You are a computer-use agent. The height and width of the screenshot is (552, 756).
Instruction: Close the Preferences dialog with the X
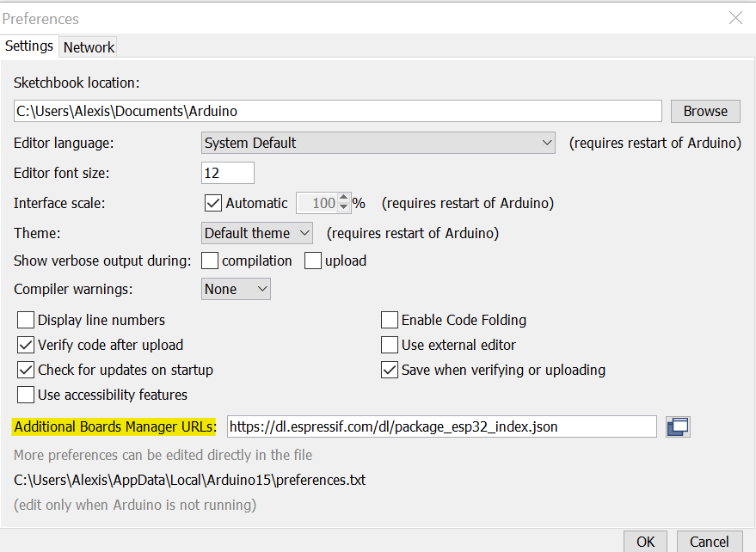point(735,18)
